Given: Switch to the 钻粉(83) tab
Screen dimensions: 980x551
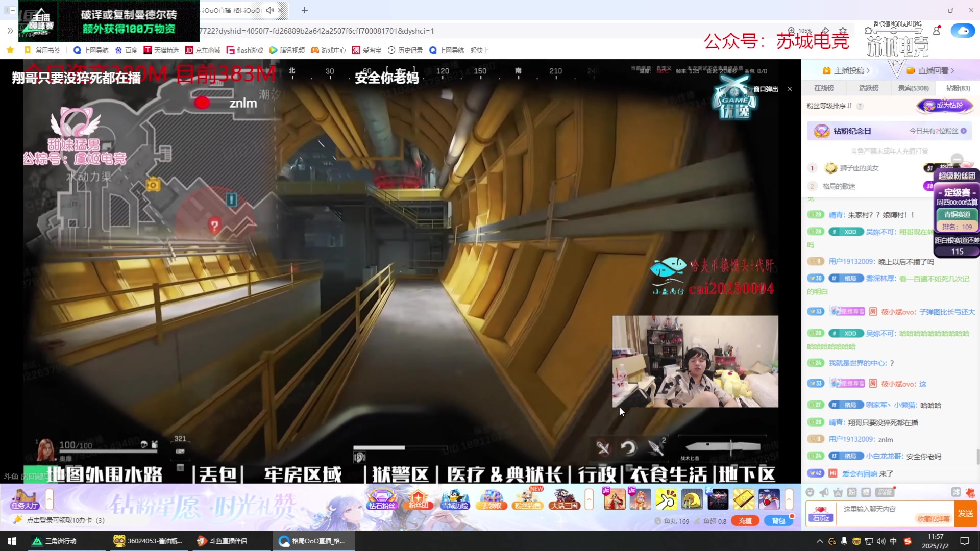Looking at the screenshot, I should (x=958, y=88).
